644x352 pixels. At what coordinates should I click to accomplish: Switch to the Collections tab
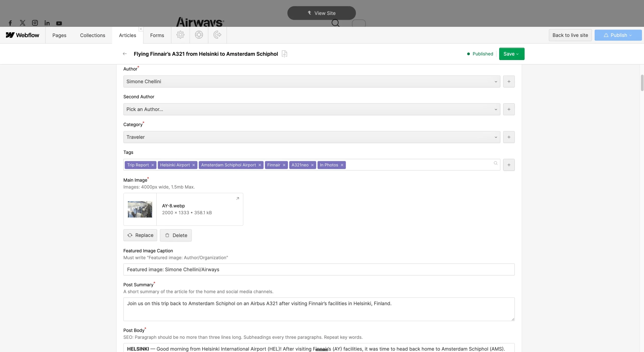[93, 35]
